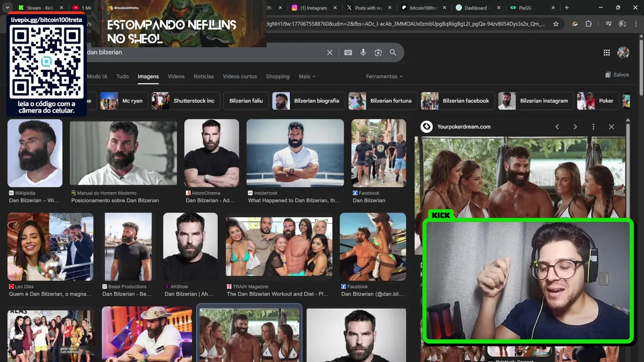Viewport: 644px width, 362px height.
Task: Open Chrome profile icon in toolbar
Action: click(x=622, y=24)
